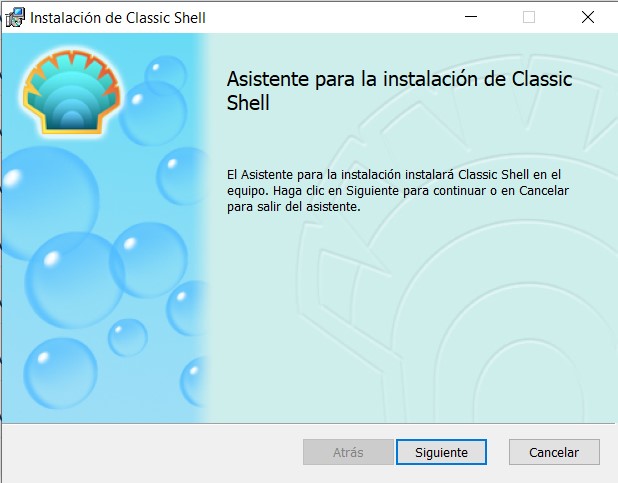The image size is (618, 483).
Task: Click the bubble at the bottom left of banner
Action: coord(60,373)
